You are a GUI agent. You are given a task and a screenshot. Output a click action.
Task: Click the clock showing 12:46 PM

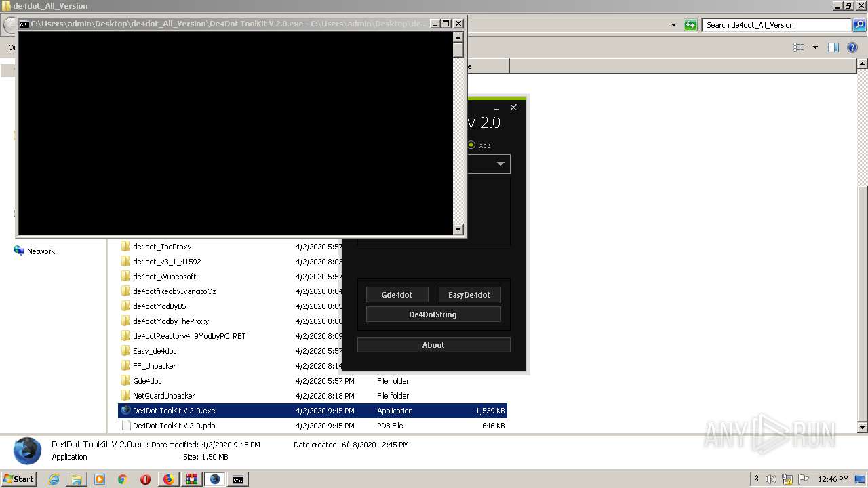pyautogui.click(x=833, y=479)
